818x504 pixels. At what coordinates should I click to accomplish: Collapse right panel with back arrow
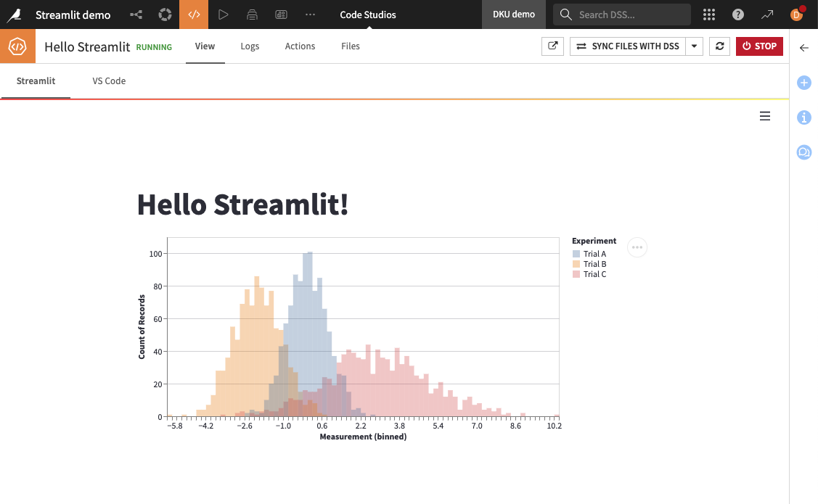tap(804, 48)
